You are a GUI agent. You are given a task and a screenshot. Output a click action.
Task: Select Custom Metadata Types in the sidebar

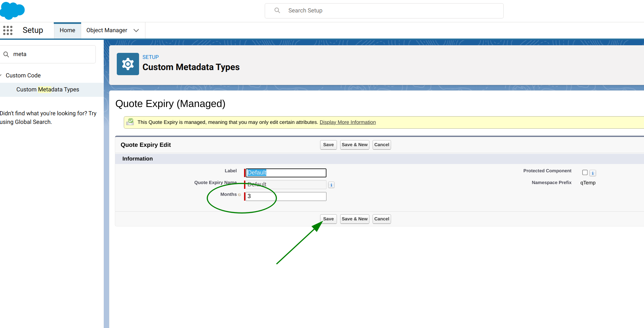coord(48,89)
